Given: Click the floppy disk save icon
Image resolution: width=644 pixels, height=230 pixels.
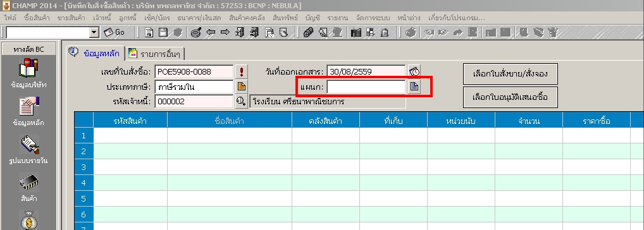Looking at the screenshot, I should [163, 32].
